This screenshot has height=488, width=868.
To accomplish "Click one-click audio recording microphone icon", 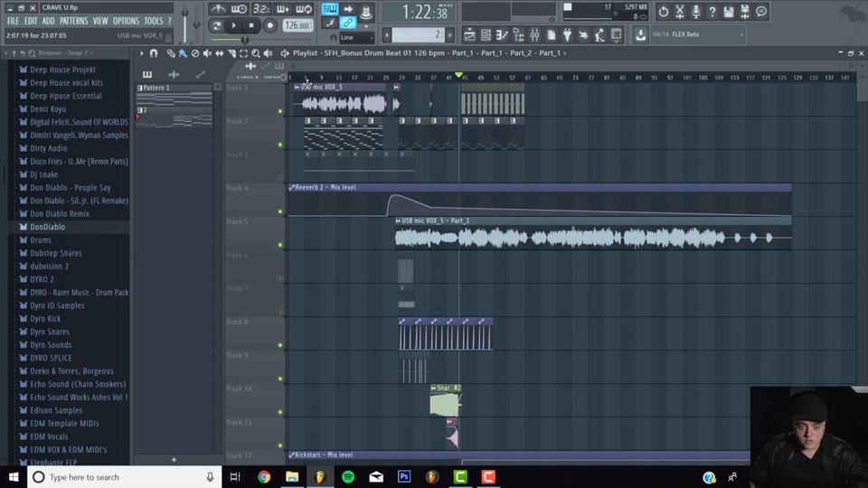I will click(x=696, y=11).
